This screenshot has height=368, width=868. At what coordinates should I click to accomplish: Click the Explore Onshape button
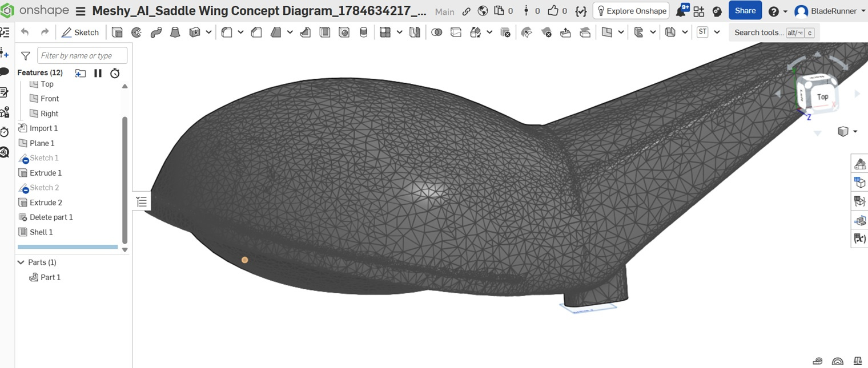coord(631,11)
